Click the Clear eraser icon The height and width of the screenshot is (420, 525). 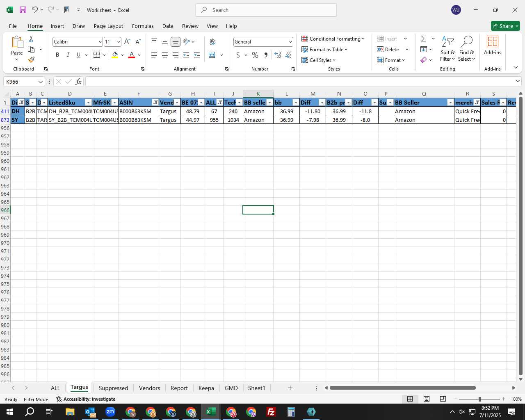pos(424,60)
